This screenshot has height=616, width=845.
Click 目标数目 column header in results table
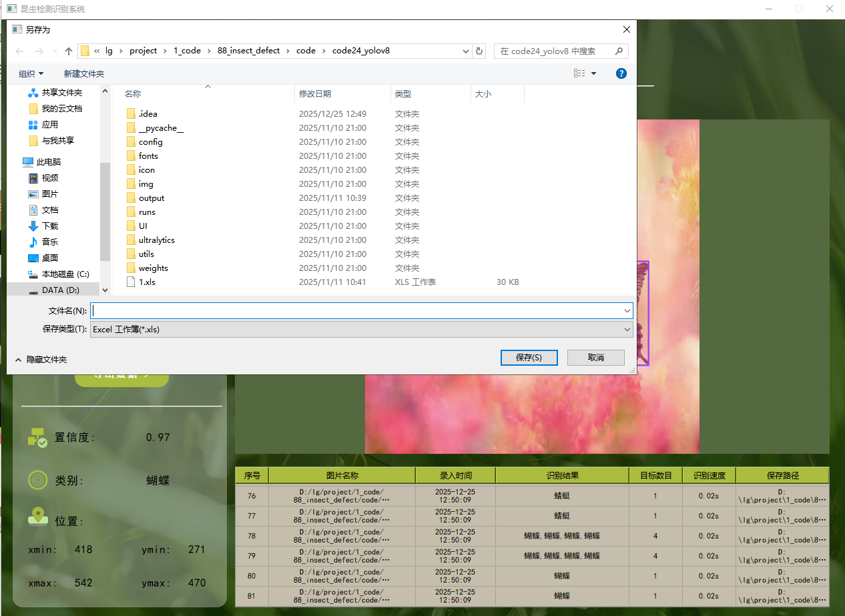(x=655, y=475)
